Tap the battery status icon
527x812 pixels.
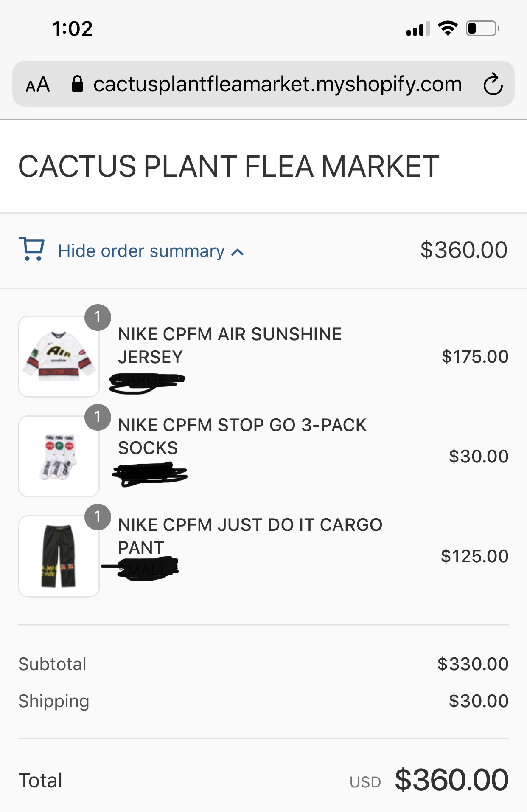pos(482,28)
